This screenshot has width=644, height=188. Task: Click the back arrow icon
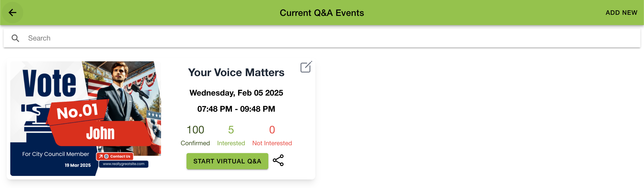(x=12, y=12)
